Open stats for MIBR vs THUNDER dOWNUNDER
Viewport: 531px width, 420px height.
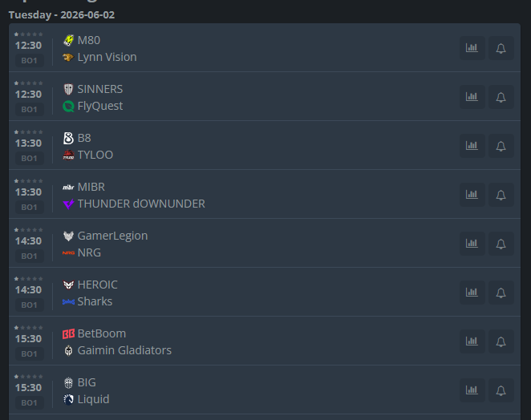click(472, 195)
